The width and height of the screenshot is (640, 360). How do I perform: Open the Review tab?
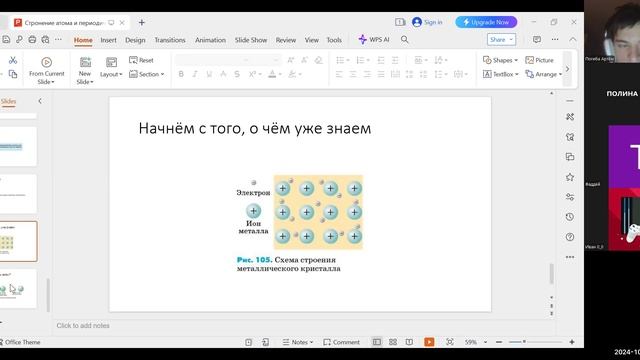coord(286,40)
